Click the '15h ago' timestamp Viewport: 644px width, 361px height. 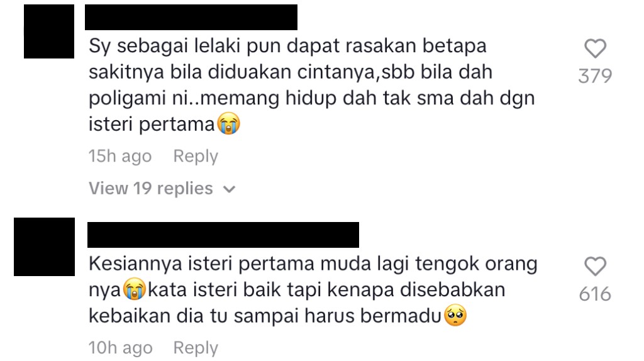click(120, 157)
